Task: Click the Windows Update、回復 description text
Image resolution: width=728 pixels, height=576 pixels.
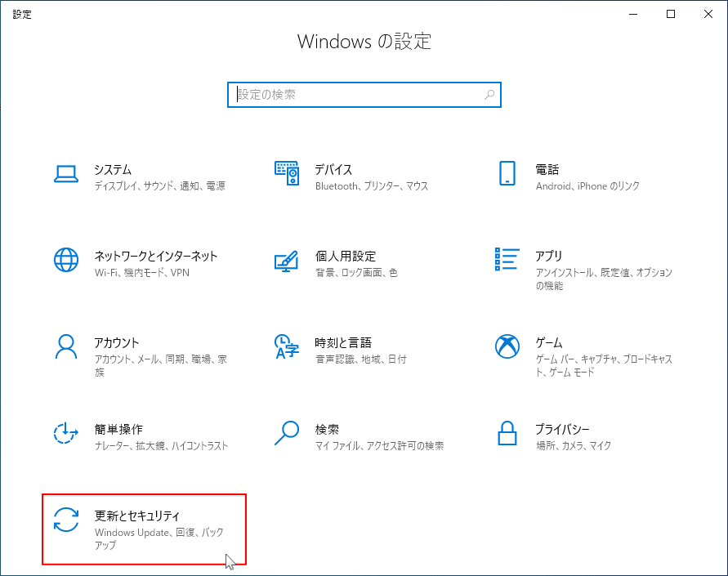Action: pos(159,539)
